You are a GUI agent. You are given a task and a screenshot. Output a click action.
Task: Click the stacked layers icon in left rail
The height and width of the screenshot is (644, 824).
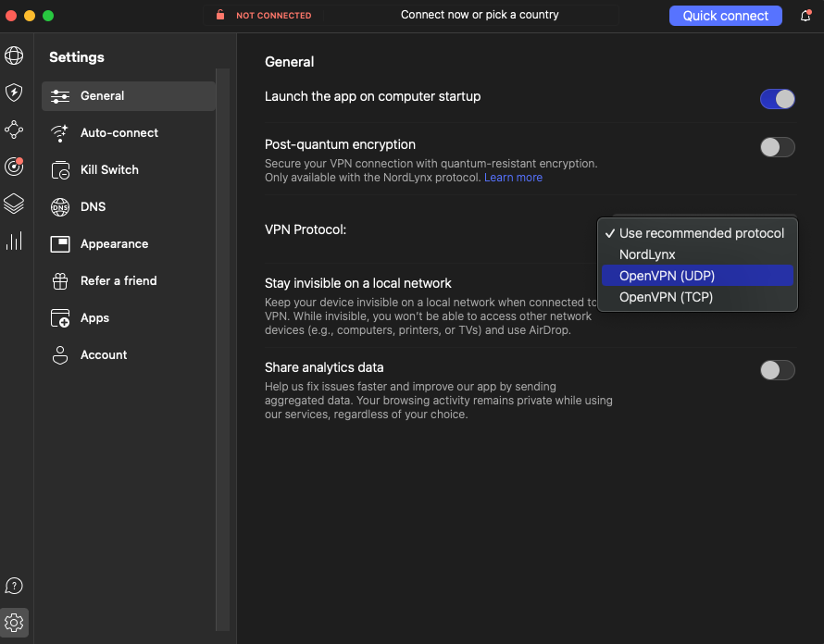coord(14,204)
